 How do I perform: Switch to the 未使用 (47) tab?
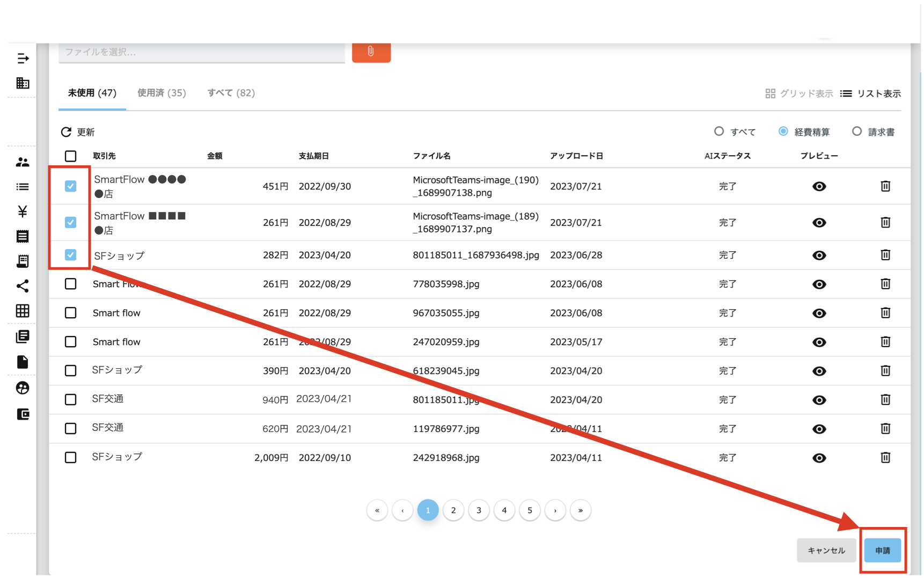[x=92, y=93]
